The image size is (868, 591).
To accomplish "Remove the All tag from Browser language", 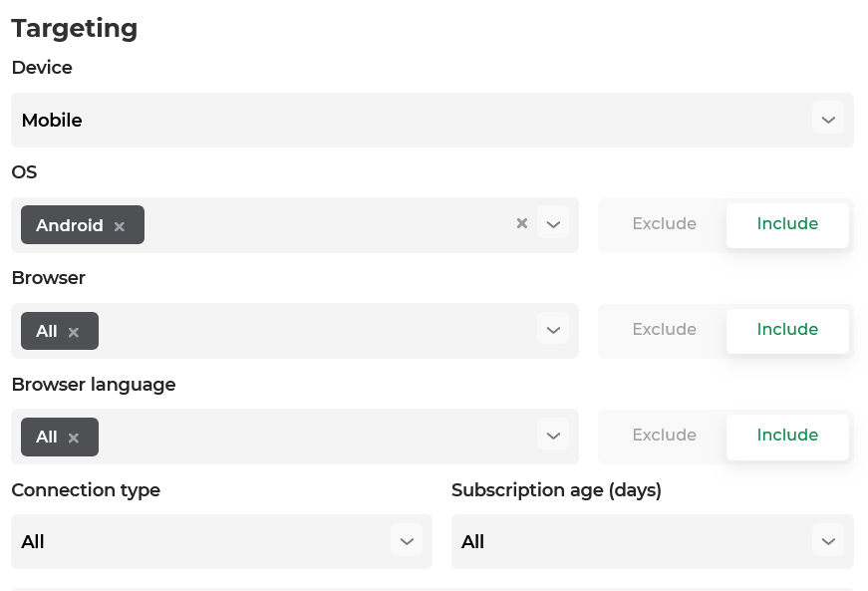I will [74, 438].
